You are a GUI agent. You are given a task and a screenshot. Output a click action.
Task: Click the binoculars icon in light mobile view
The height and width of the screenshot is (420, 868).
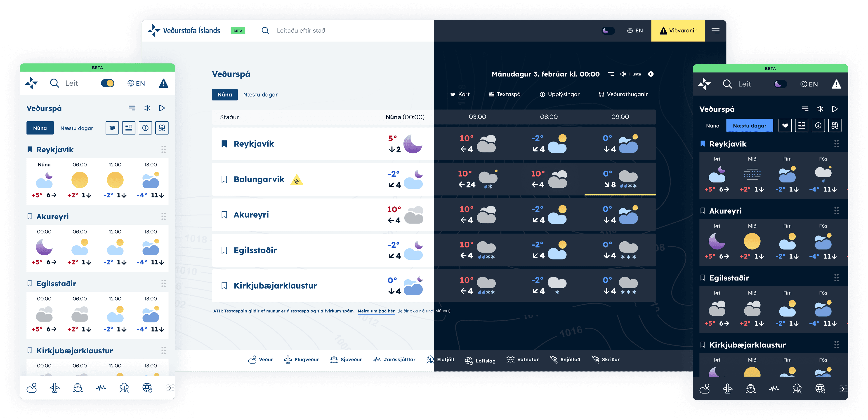(x=162, y=128)
